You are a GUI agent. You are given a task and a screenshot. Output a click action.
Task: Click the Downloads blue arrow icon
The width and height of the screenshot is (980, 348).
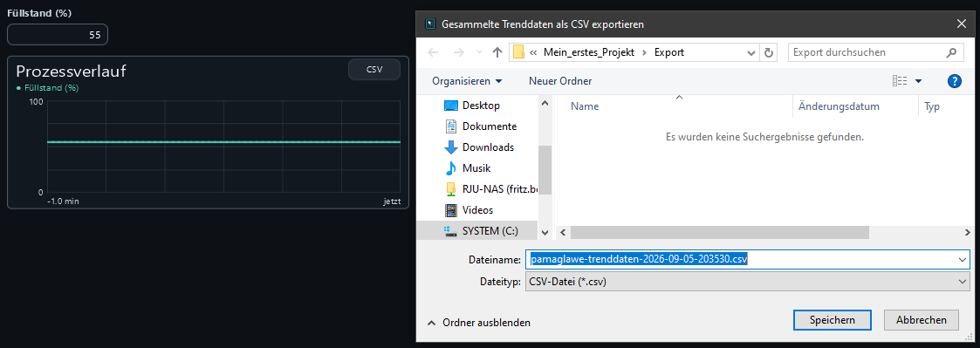point(450,147)
